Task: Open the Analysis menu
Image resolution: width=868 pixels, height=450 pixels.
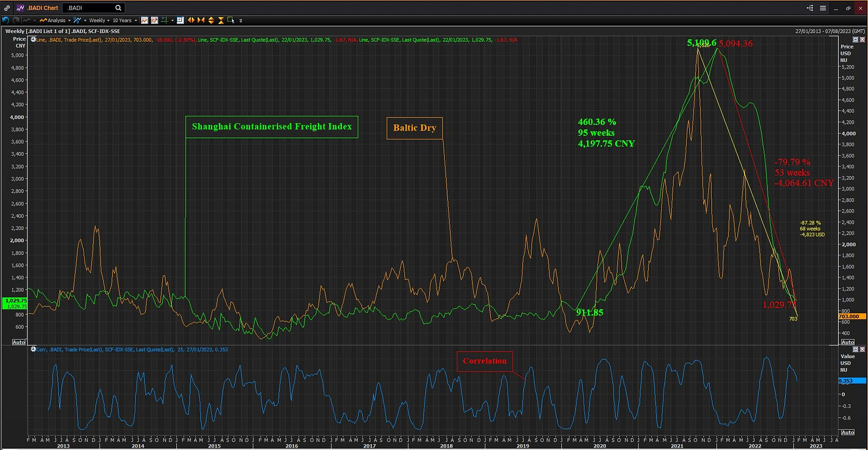Action: pyautogui.click(x=55, y=20)
